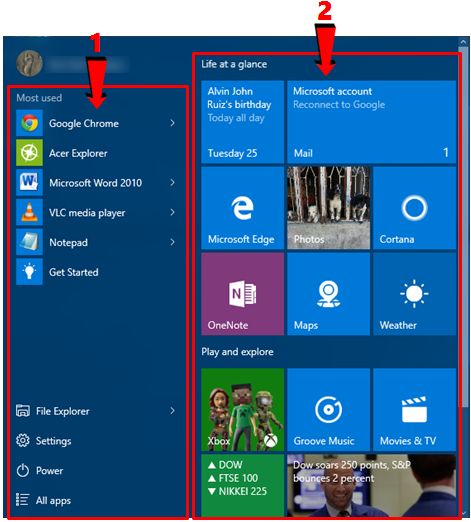Expand the Google Chrome jump list arrow
This screenshot has height=522, width=471.
point(172,123)
